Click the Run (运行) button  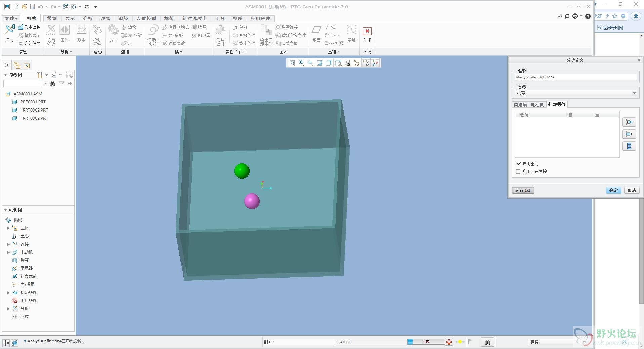coord(523,190)
